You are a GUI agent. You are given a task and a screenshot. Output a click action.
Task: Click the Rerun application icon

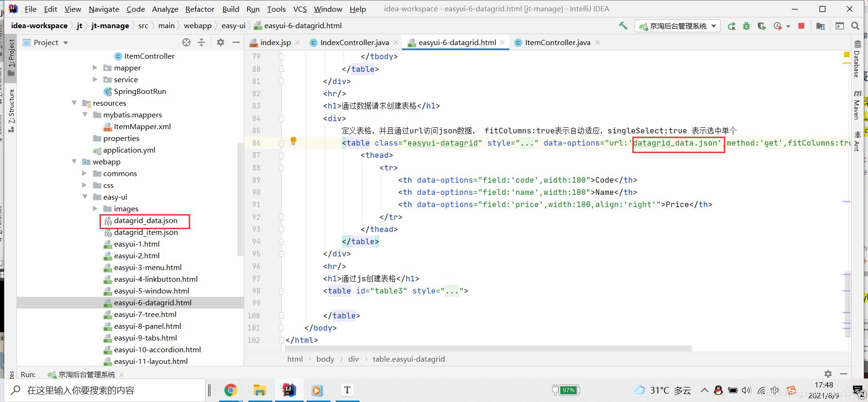pyautogui.click(x=731, y=26)
